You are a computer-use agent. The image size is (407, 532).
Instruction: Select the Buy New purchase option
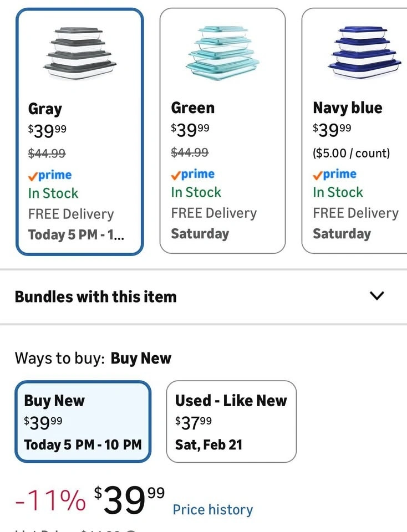click(83, 422)
